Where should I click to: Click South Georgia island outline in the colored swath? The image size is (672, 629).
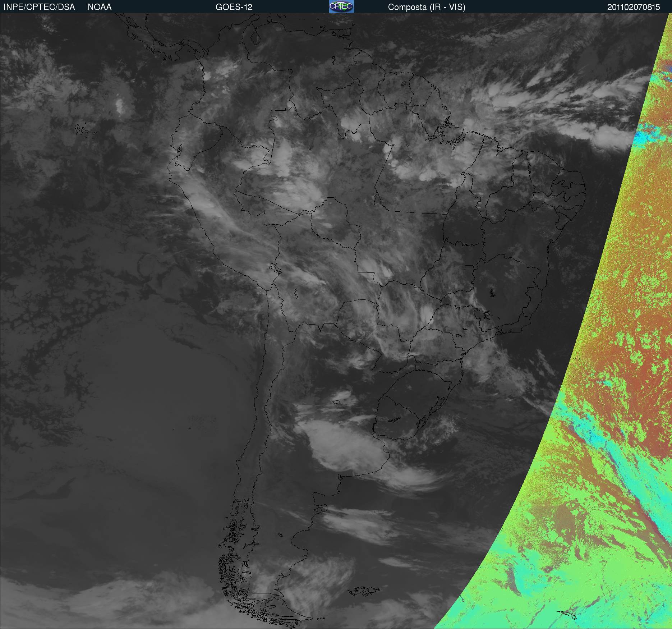coord(568,614)
